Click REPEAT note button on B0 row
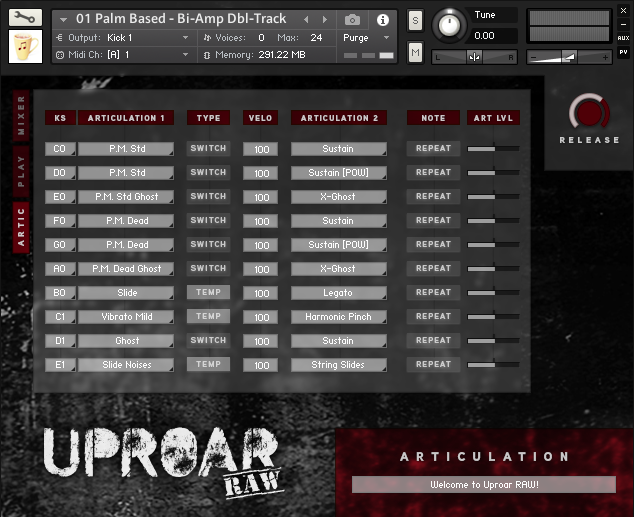 [x=433, y=292]
